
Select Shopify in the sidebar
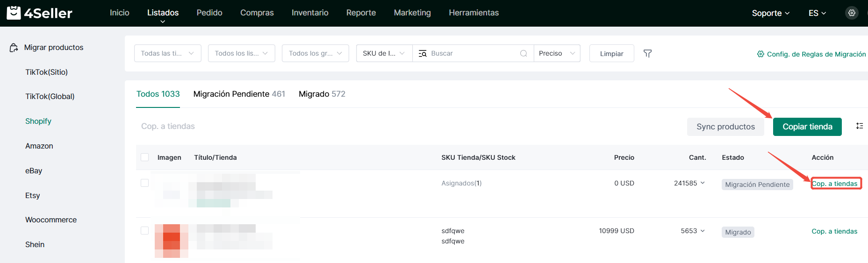click(38, 121)
